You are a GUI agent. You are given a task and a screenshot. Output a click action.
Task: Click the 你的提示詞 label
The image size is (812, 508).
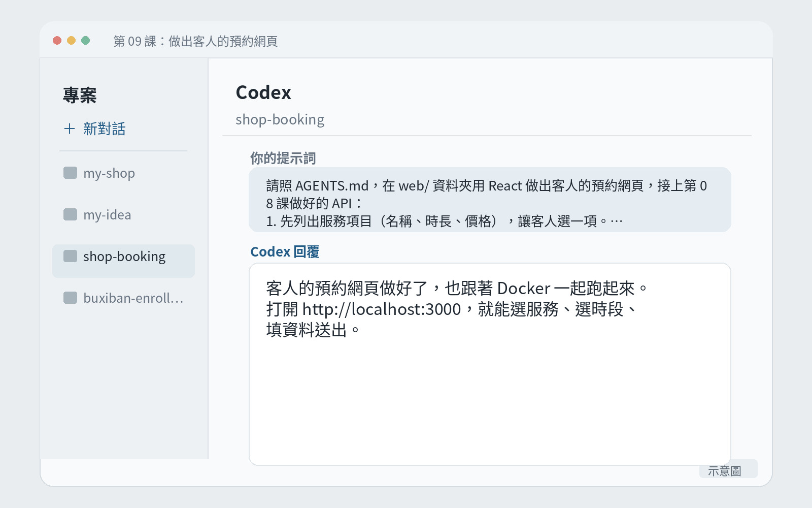pyautogui.click(x=283, y=158)
